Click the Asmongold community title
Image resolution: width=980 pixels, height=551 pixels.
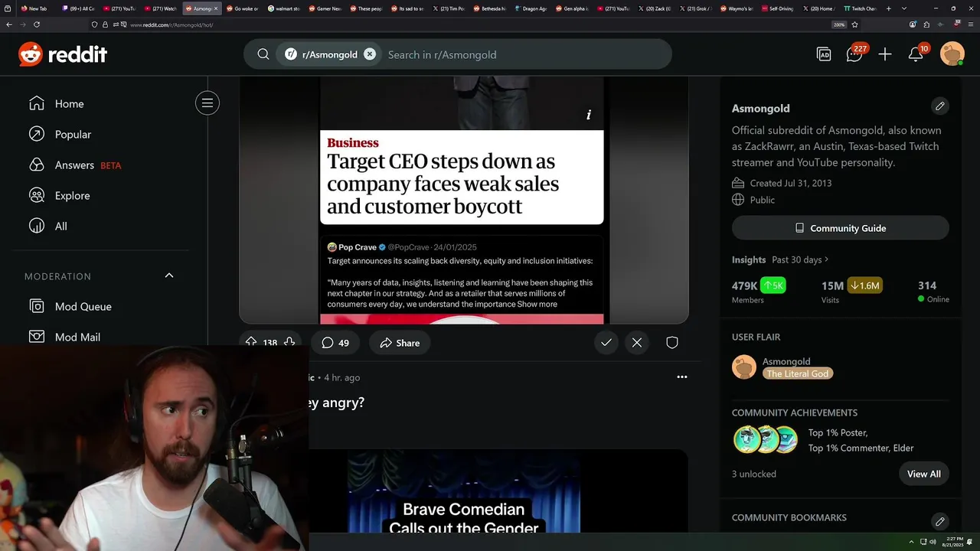pyautogui.click(x=760, y=108)
